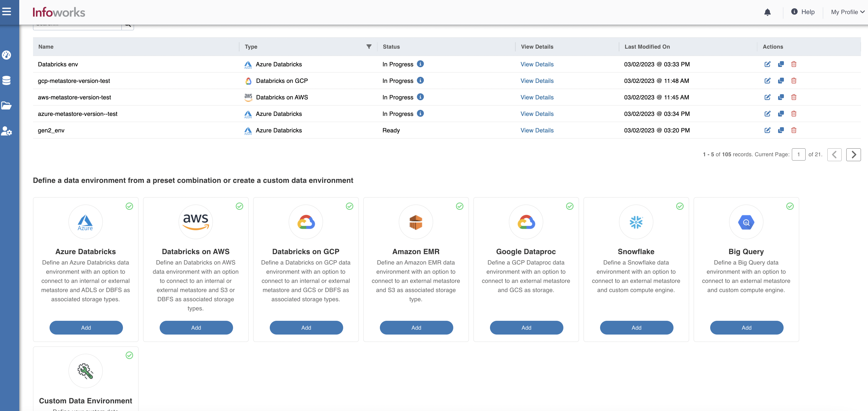View Details for gen2_env
The width and height of the screenshot is (868, 411).
(x=537, y=130)
